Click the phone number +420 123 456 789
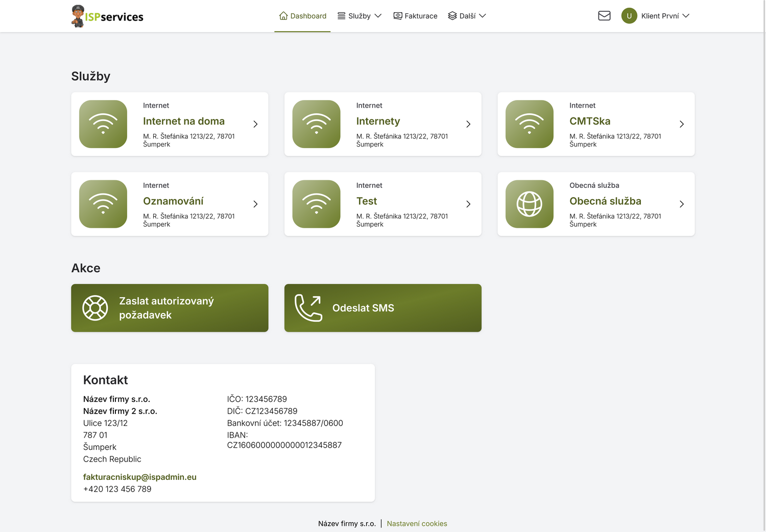This screenshot has height=532, width=766. 117,489
